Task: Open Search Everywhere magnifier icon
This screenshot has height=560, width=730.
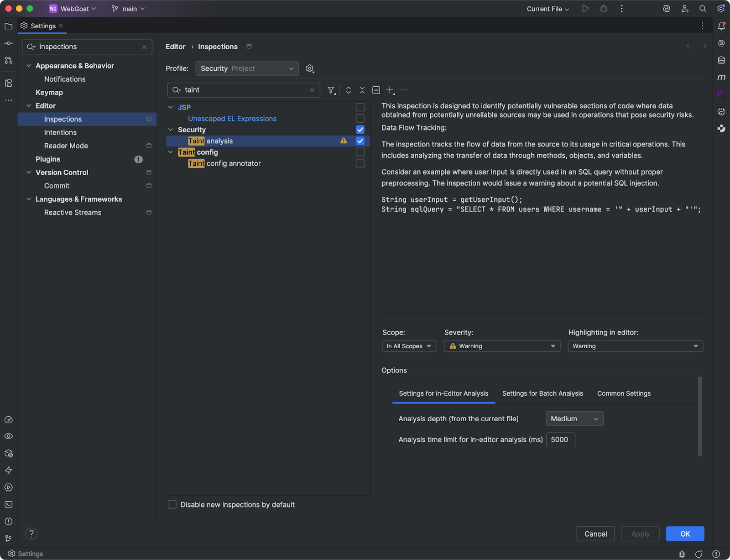Action: [703, 9]
